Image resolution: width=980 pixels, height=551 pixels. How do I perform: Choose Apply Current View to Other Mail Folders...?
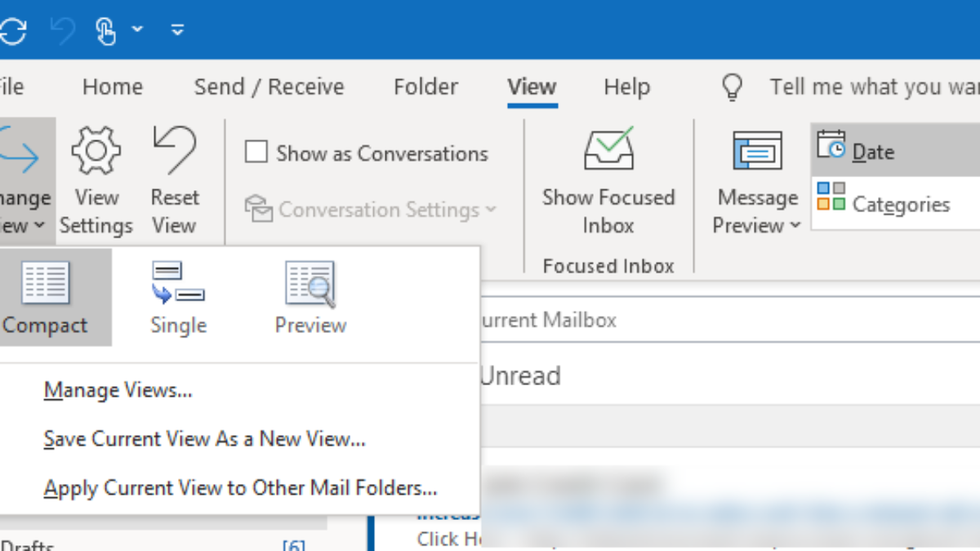click(x=239, y=488)
